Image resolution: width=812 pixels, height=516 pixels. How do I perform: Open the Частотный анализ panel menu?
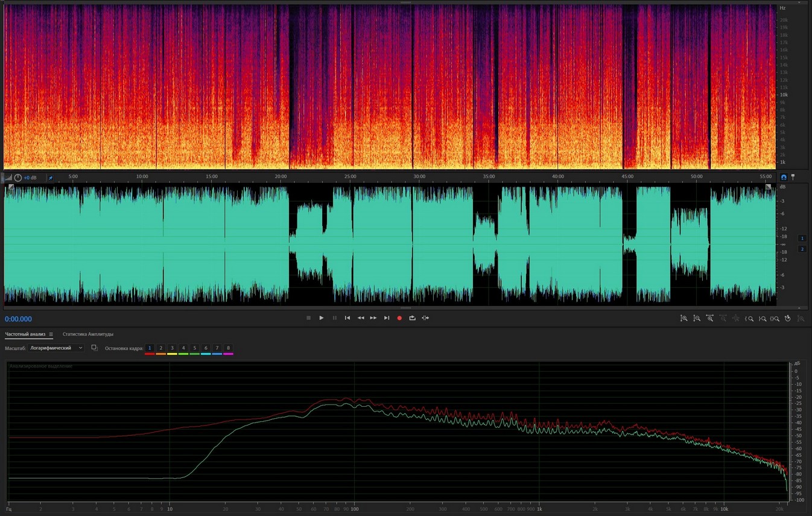51,334
